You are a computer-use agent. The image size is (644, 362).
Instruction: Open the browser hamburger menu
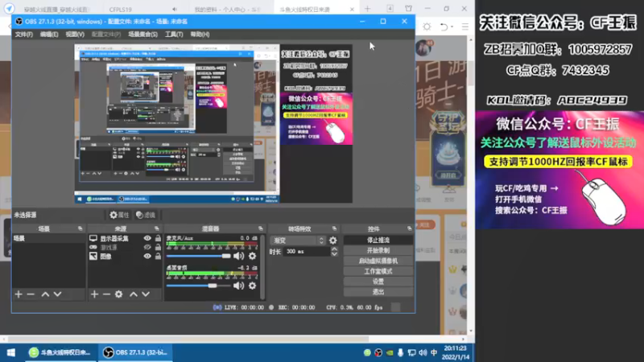[x=465, y=27]
